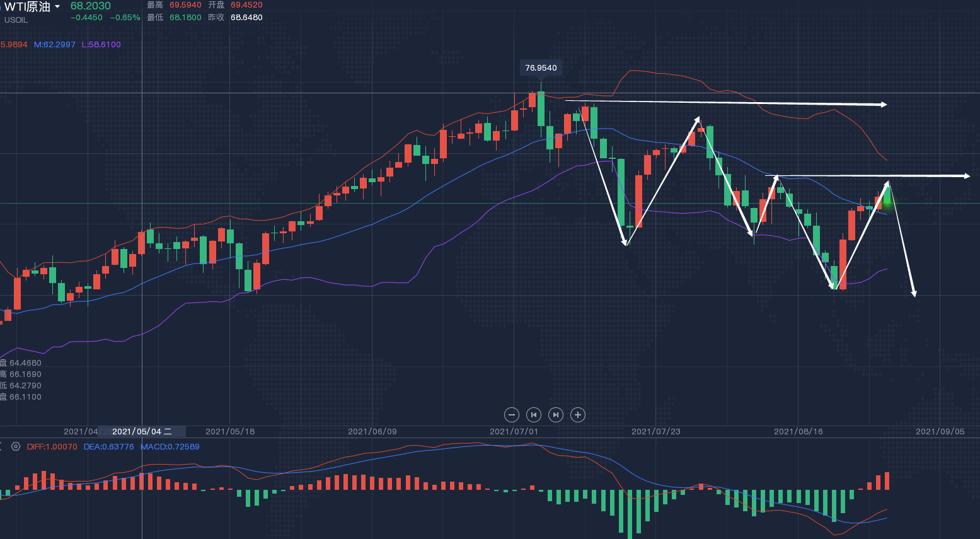
Task: Click the 2021/06/09 date on time axis
Action: click(x=372, y=432)
